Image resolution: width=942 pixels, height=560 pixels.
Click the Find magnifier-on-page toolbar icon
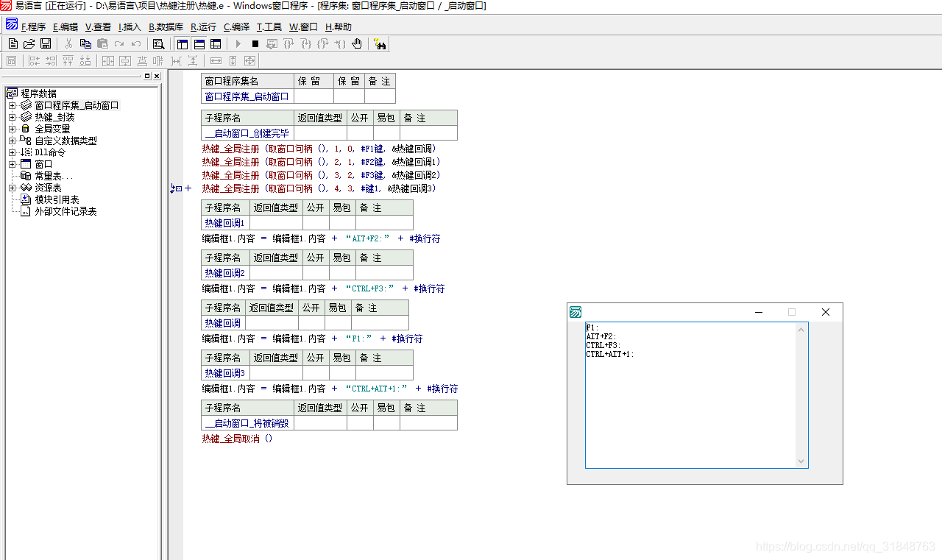click(158, 44)
